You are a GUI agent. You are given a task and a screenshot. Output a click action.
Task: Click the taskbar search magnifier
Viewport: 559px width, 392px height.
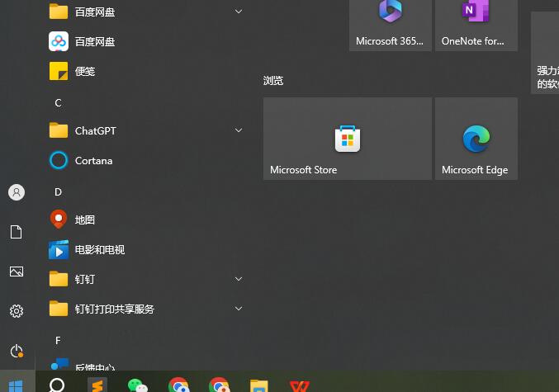click(x=57, y=385)
